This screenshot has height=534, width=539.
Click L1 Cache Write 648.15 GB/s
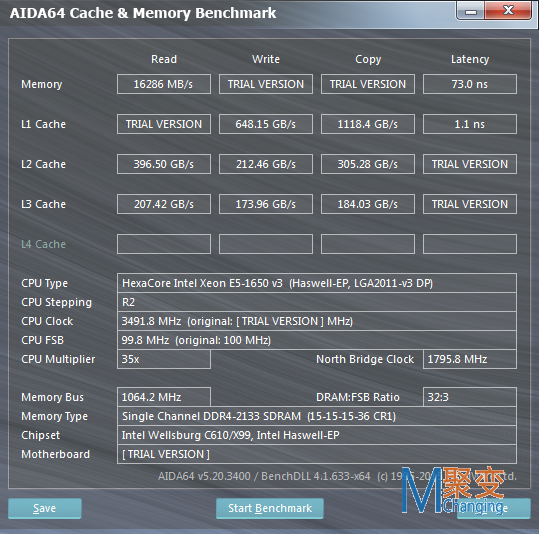266,124
